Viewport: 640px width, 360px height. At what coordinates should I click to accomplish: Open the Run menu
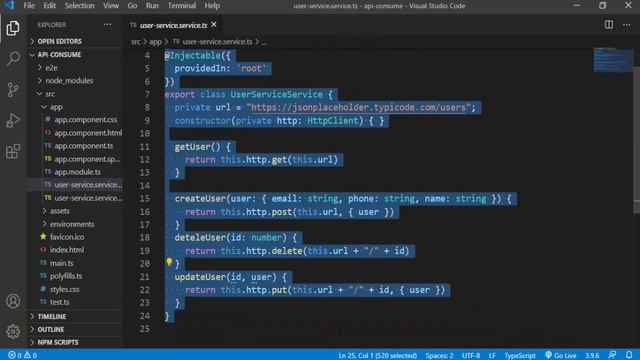[152, 6]
